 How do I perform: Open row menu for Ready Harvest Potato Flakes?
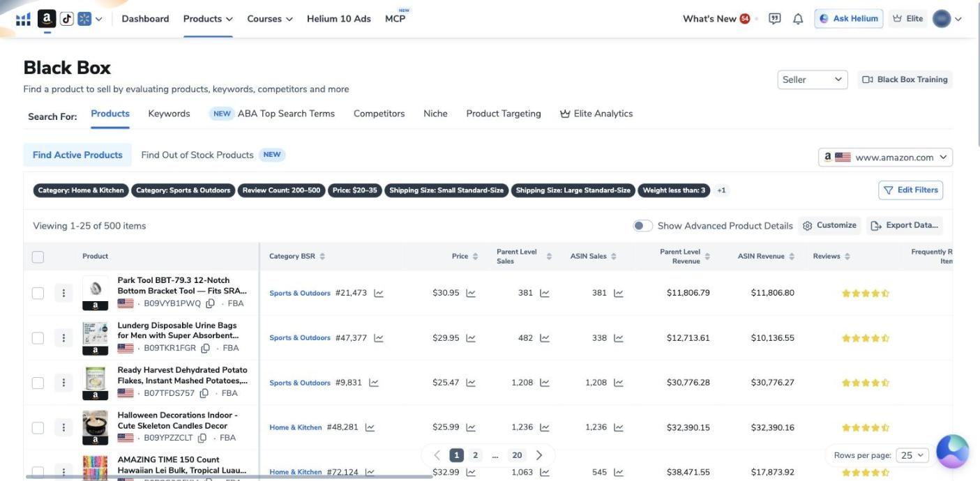(x=63, y=383)
